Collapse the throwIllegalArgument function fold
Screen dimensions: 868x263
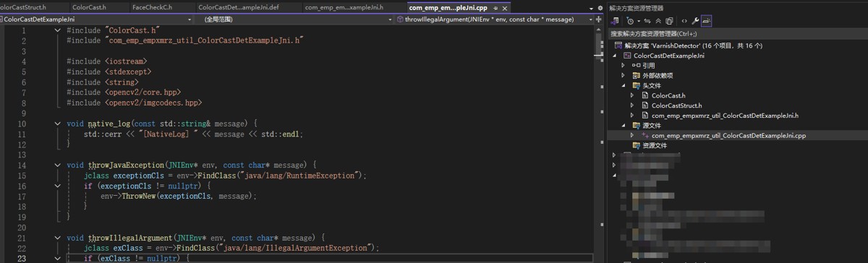tap(58, 238)
